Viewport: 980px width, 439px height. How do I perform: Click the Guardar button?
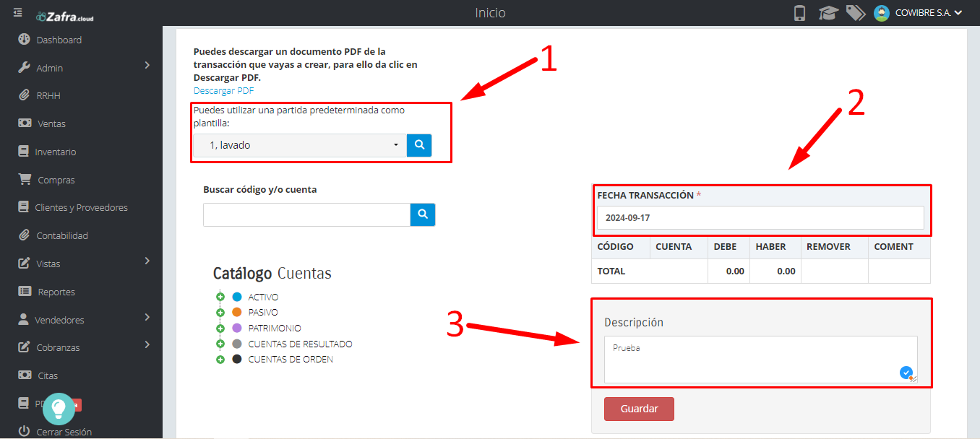(639, 409)
